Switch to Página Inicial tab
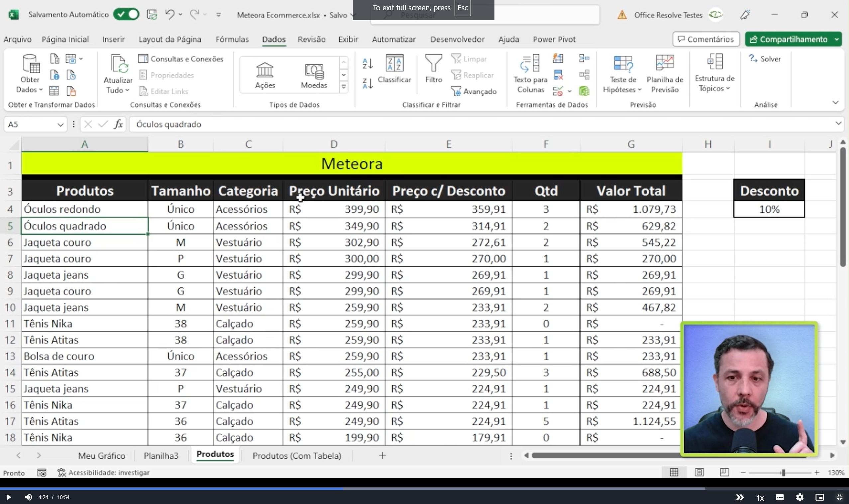The width and height of the screenshot is (849, 504). tap(65, 40)
